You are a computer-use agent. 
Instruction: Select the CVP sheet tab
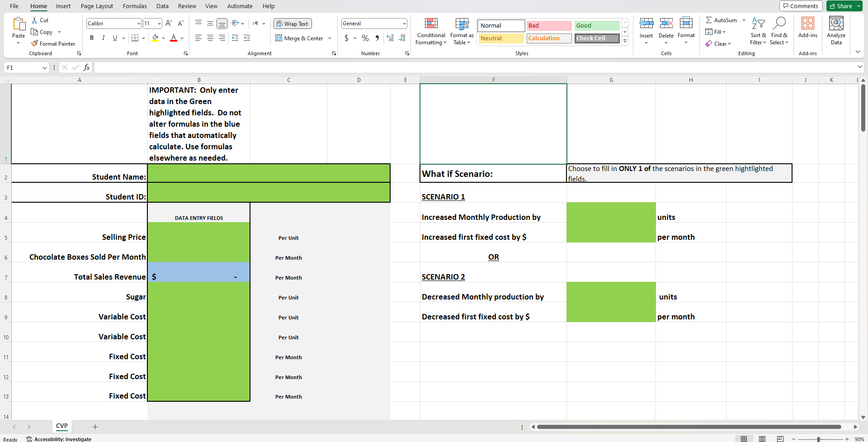tap(62, 426)
